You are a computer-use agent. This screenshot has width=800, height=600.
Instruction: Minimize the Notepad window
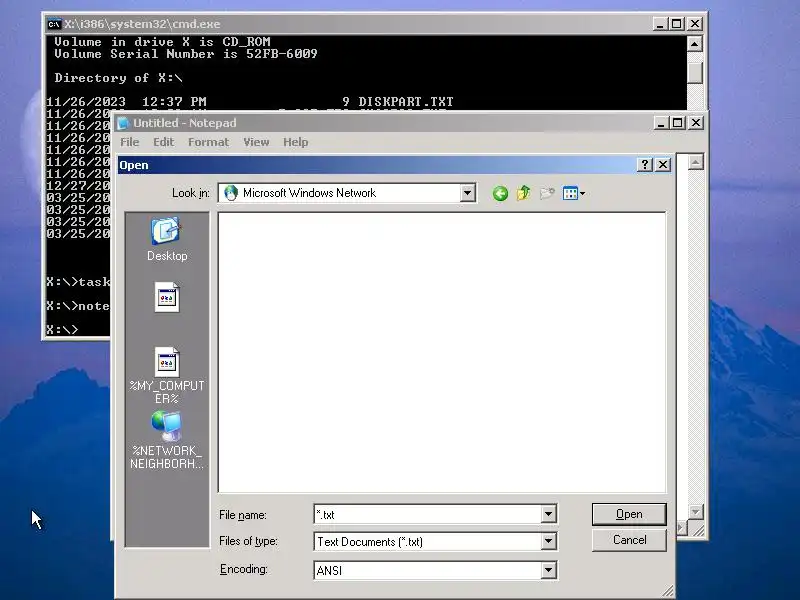pos(661,123)
